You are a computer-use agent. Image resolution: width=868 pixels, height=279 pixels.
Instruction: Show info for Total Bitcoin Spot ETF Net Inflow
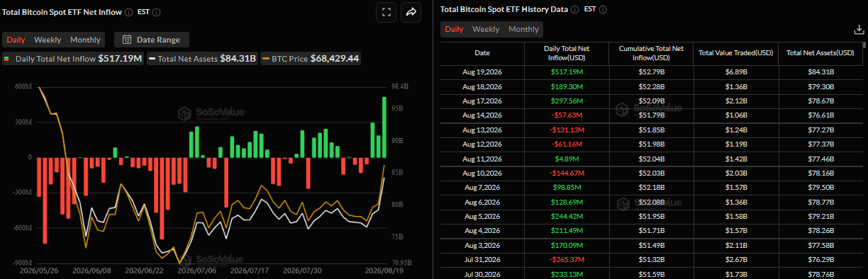tap(128, 12)
